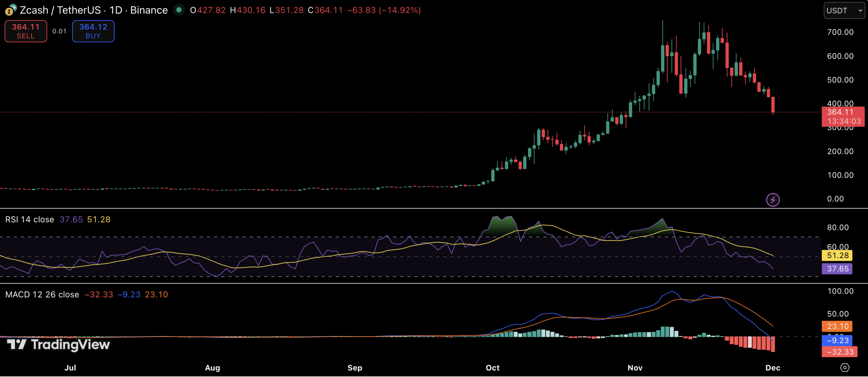The image size is (868, 377).
Task: Click the TradingView logo
Action: point(58,344)
